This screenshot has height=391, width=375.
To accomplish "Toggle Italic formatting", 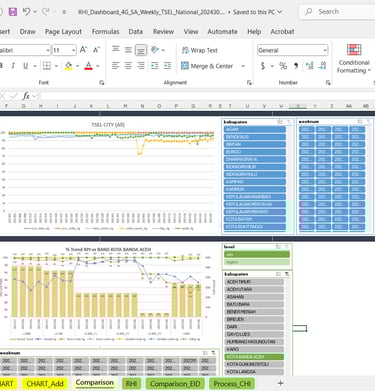I will [x=13, y=66].
